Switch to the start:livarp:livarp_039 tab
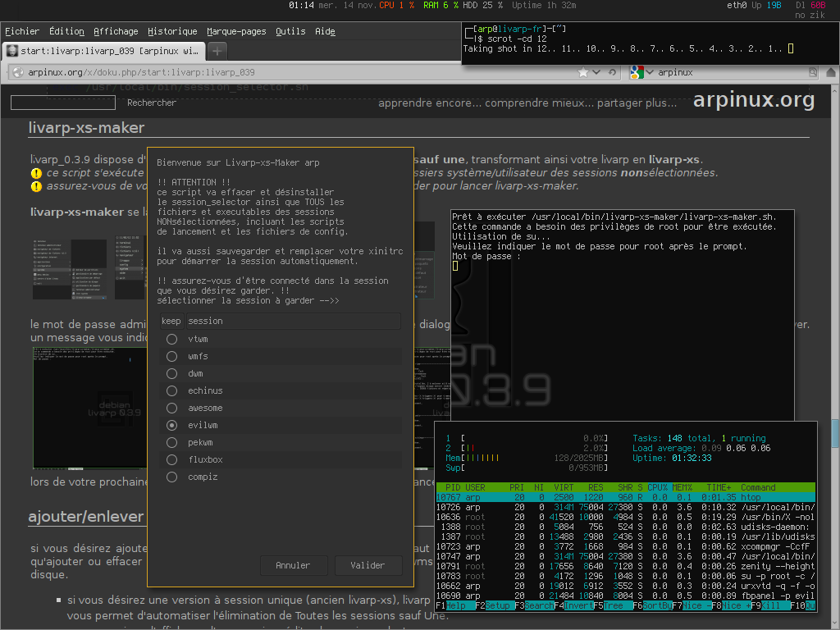The image size is (840, 630). (104, 51)
